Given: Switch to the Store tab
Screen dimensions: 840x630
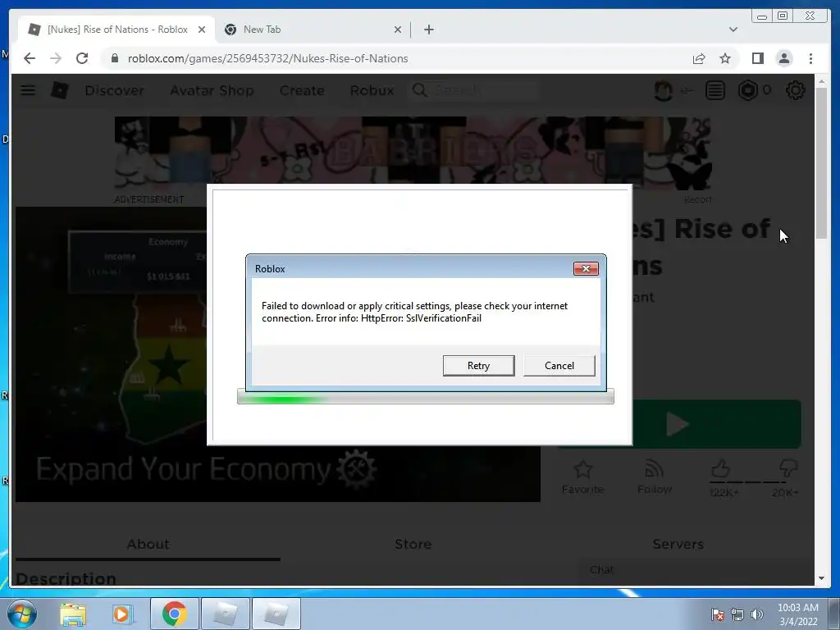Looking at the screenshot, I should coord(413,545).
